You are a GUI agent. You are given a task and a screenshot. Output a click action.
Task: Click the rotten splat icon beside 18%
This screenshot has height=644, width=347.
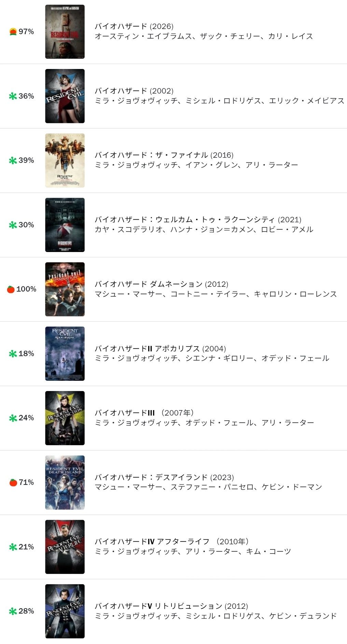pyautogui.click(x=13, y=354)
